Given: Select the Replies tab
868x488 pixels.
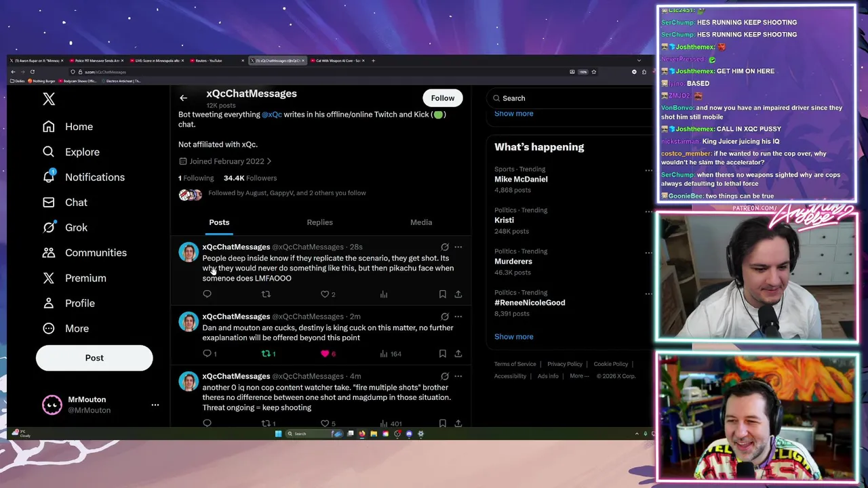Looking at the screenshot, I should click(319, 222).
